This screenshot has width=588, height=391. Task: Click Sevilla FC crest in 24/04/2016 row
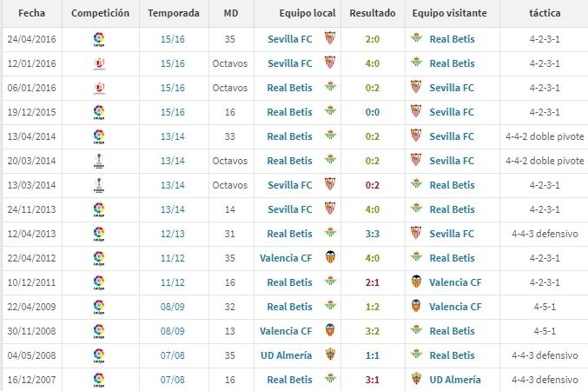(329, 38)
